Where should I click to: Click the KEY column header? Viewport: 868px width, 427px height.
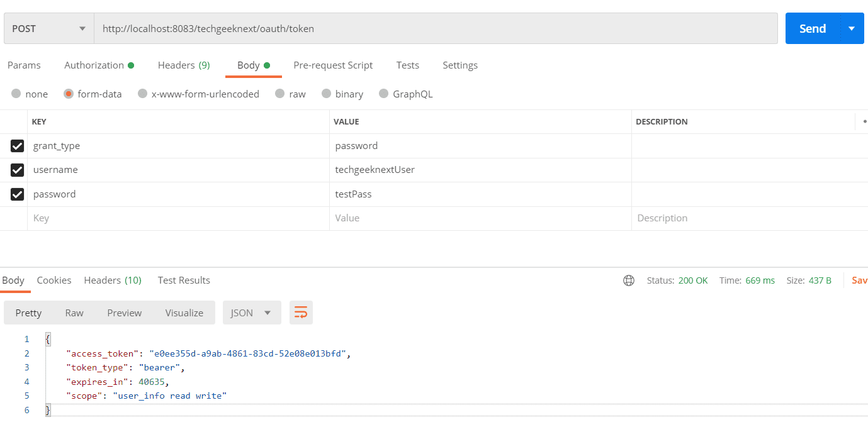[39, 122]
